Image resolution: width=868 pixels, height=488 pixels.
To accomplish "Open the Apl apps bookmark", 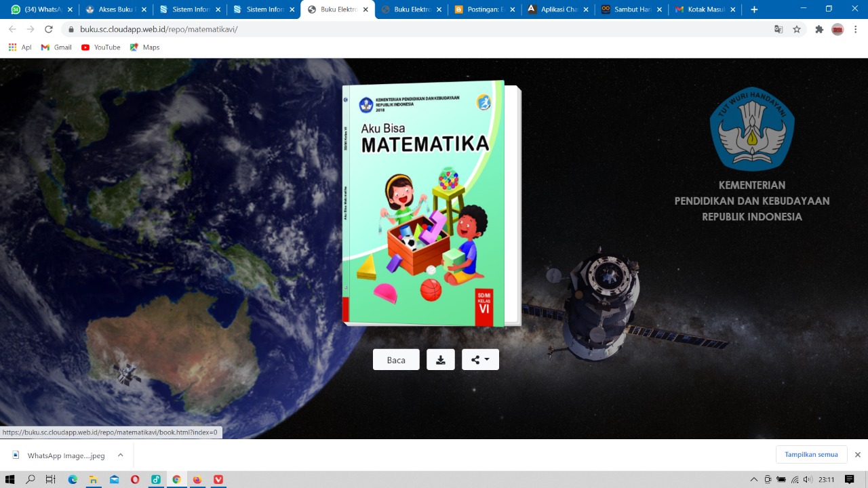I will click(20, 47).
